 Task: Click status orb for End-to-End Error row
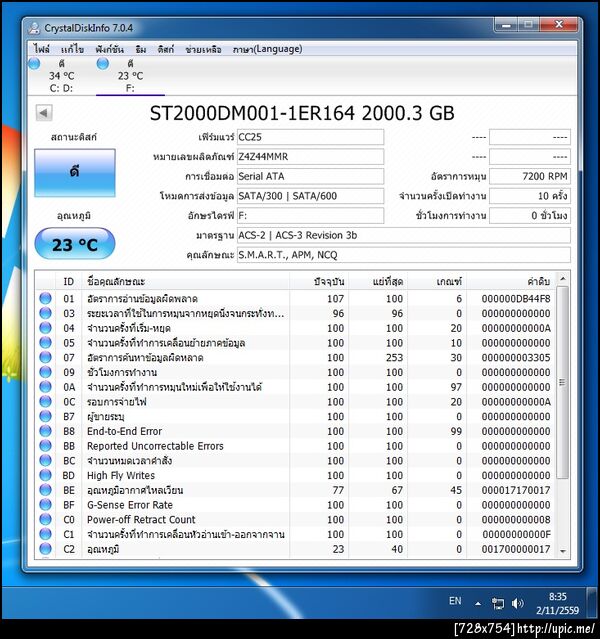coord(46,431)
